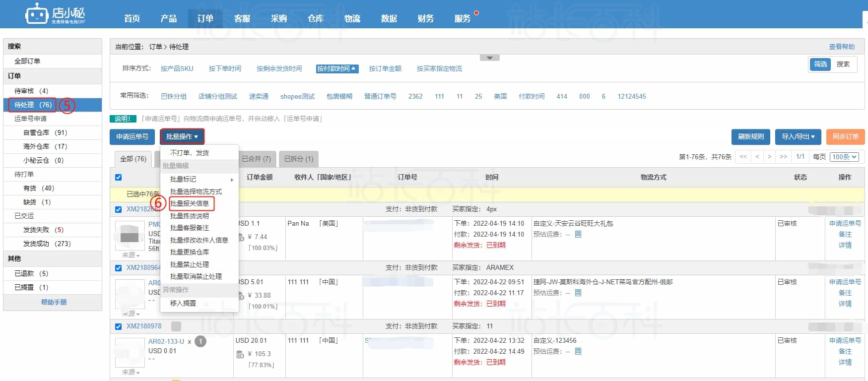Switch to the 已合并 (7) tab
The width and height of the screenshot is (868, 381).
(x=256, y=159)
